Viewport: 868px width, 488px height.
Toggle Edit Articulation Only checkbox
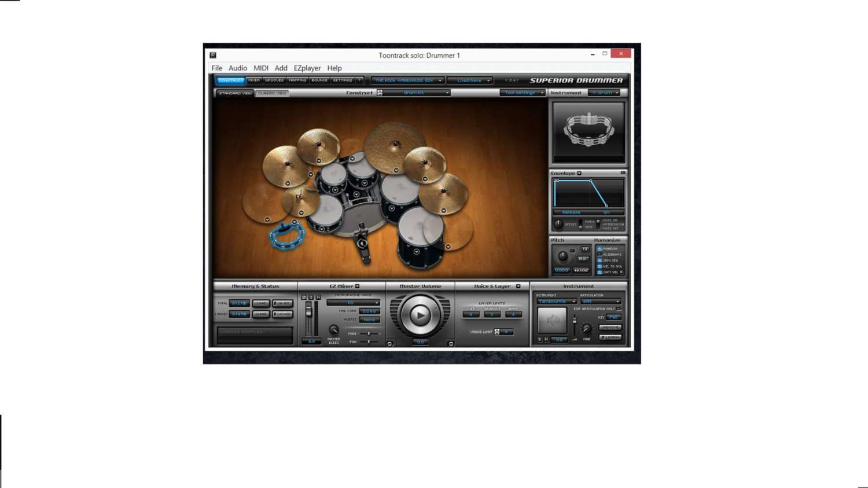[x=619, y=309]
